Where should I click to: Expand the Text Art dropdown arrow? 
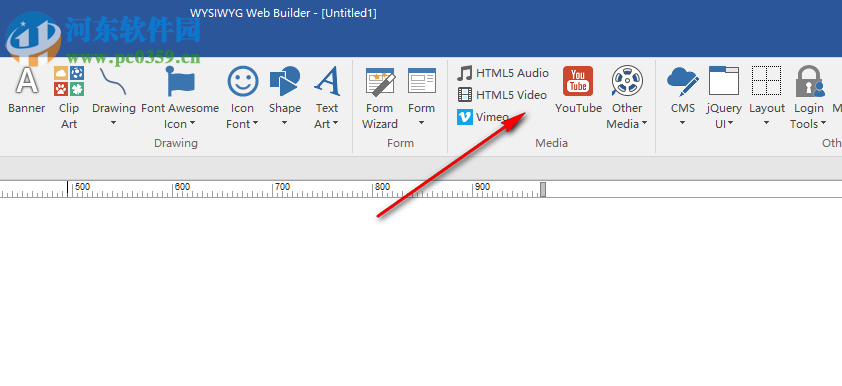(336, 124)
